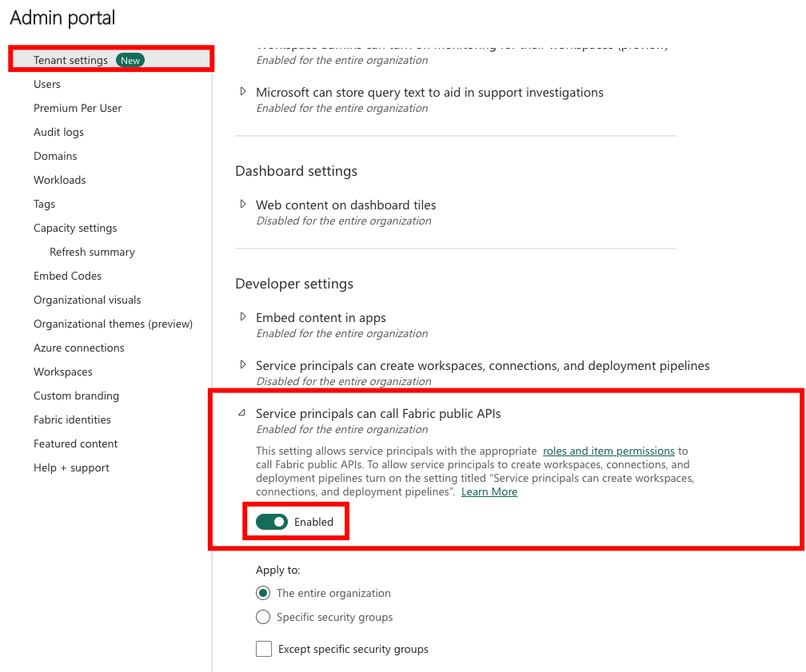Open the Users section
The height and width of the screenshot is (672, 806).
(46, 84)
